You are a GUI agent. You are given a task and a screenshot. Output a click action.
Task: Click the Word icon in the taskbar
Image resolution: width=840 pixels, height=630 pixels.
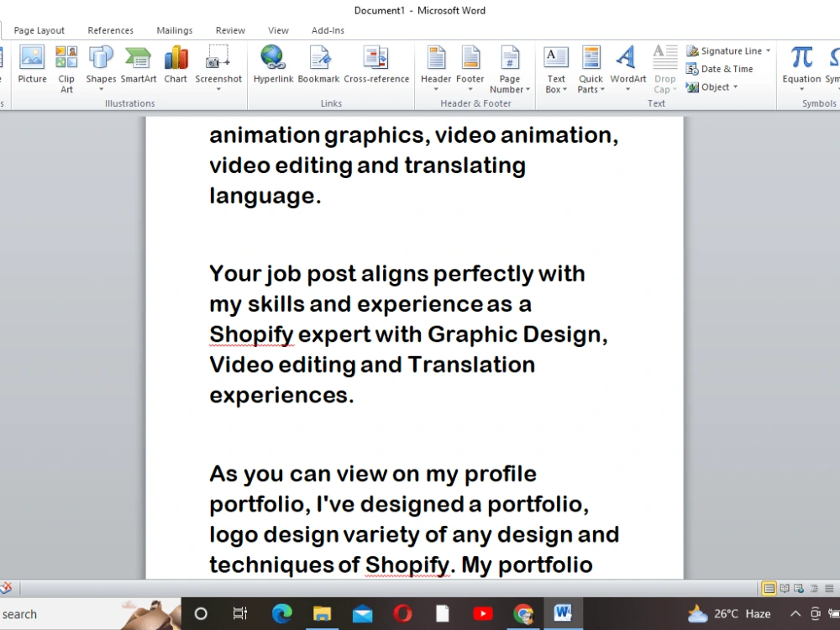coord(563,614)
